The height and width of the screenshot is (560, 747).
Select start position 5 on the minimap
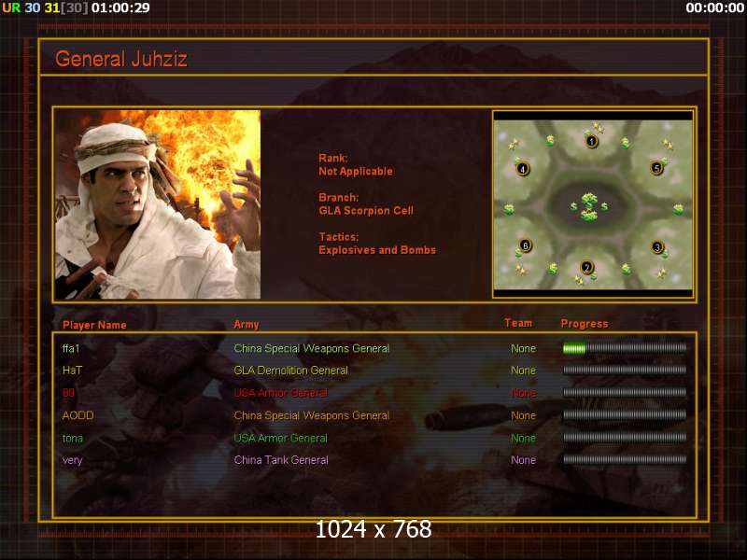[656, 168]
